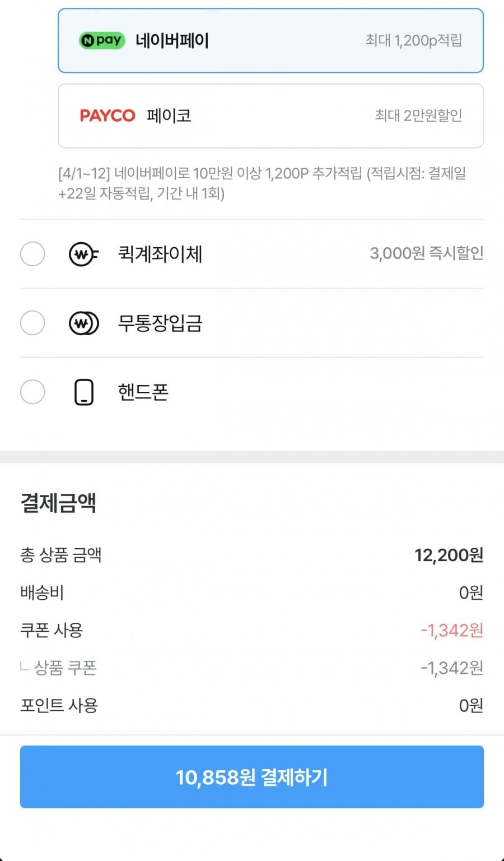Click the 최대 2만원할인 benefit text
The image size is (504, 861).
418,115
